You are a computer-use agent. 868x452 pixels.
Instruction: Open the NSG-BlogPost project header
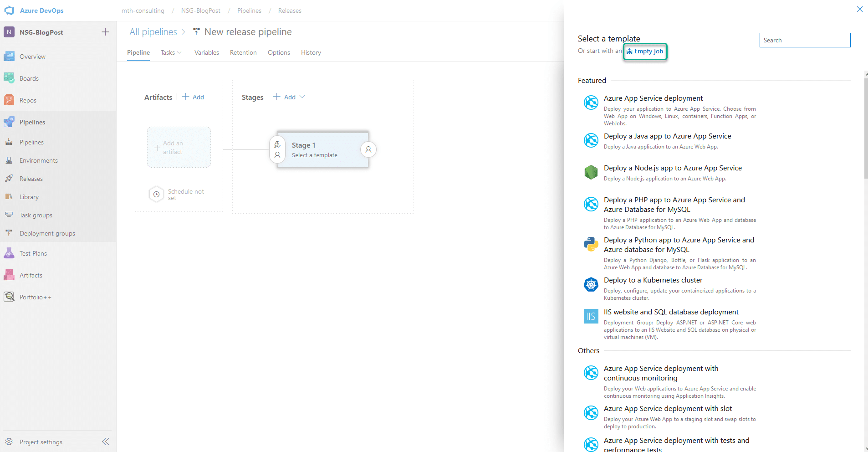[x=41, y=32]
